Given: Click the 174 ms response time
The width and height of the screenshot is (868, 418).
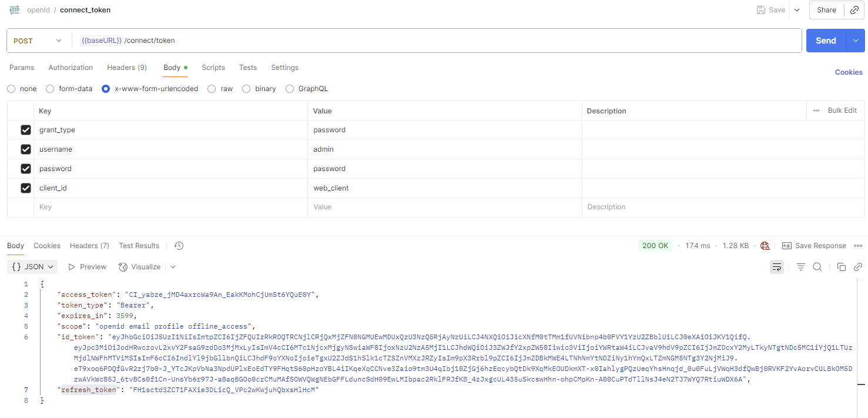Looking at the screenshot, I should click(x=698, y=246).
